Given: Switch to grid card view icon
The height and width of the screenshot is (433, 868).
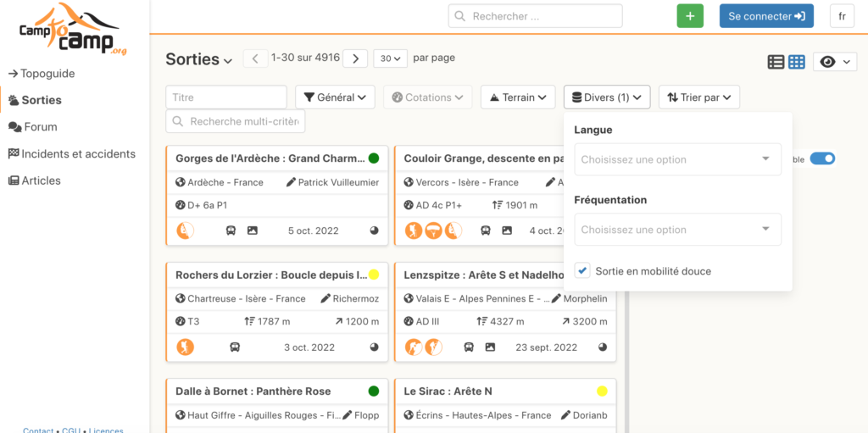Looking at the screenshot, I should [797, 62].
